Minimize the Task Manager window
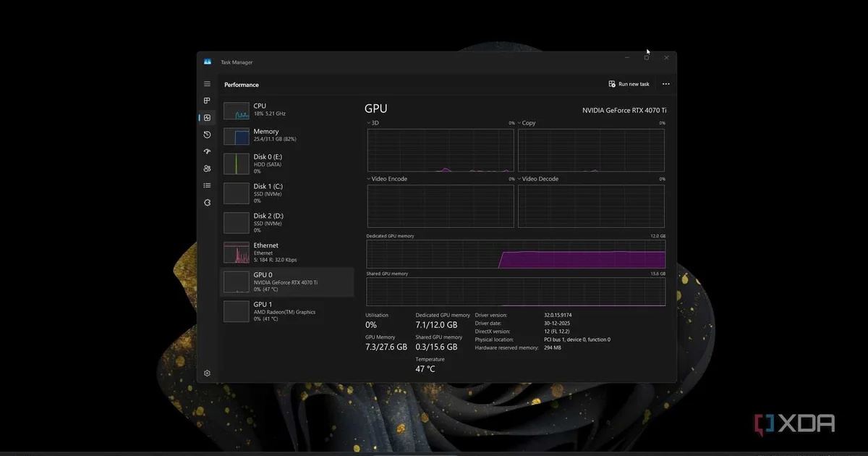The image size is (868, 456). [627, 57]
